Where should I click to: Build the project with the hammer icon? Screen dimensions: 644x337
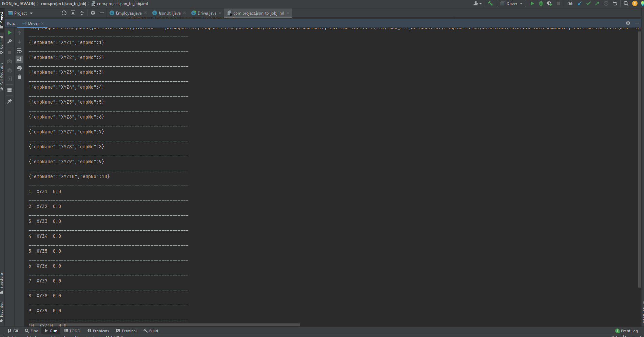[x=490, y=4]
